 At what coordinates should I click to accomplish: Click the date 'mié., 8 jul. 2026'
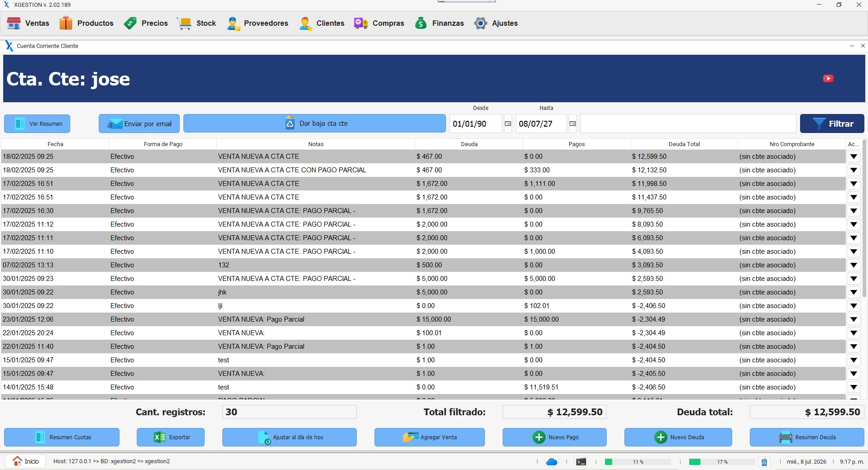click(806, 462)
